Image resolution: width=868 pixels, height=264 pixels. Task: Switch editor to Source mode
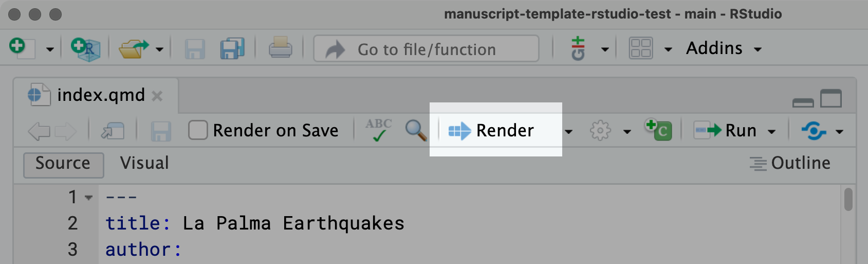tap(63, 164)
